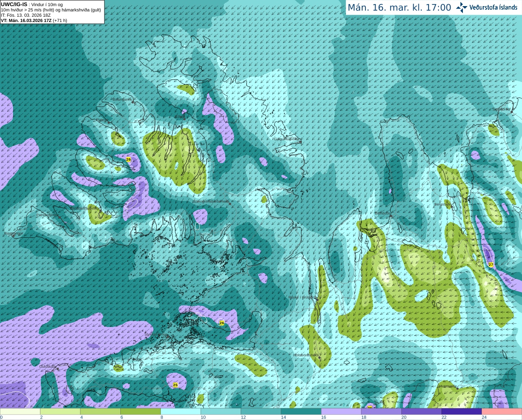Pick the pink legend swatch above 24 m/s
Viewport: 522px width, 420px height.
click(502, 411)
